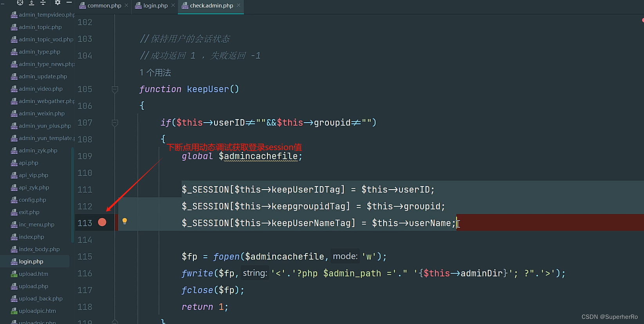Click gutter line number 112

[x=85, y=206]
